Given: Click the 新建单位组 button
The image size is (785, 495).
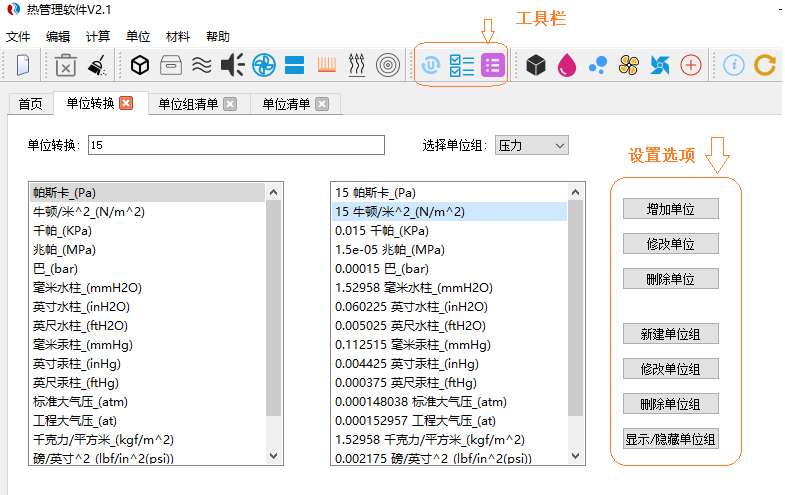Looking at the screenshot, I should pos(670,334).
